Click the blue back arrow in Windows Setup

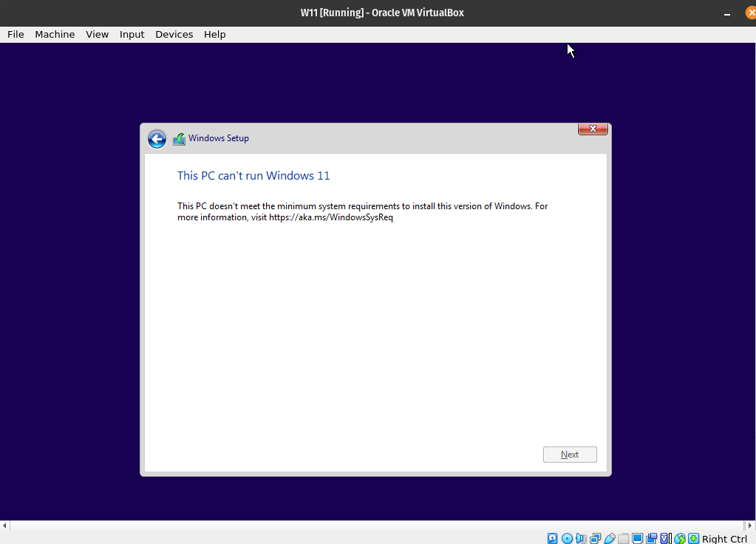(x=157, y=139)
